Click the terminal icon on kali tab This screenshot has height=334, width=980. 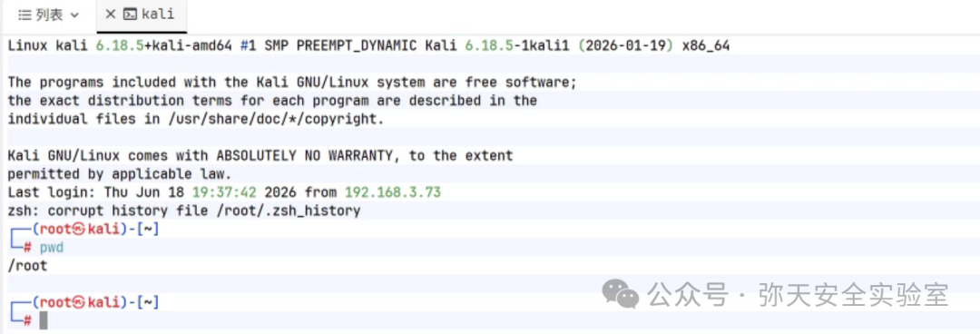pyautogui.click(x=130, y=15)
